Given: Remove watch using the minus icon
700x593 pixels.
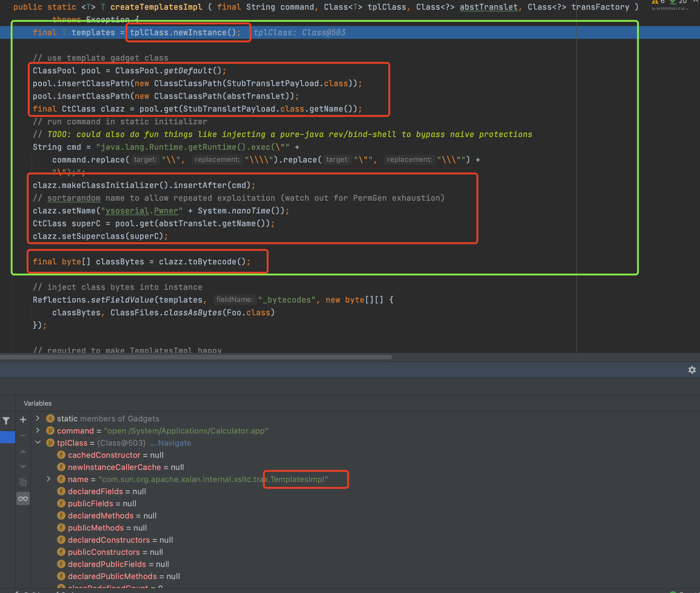Looking at the screenshot, I should point(23,435).
